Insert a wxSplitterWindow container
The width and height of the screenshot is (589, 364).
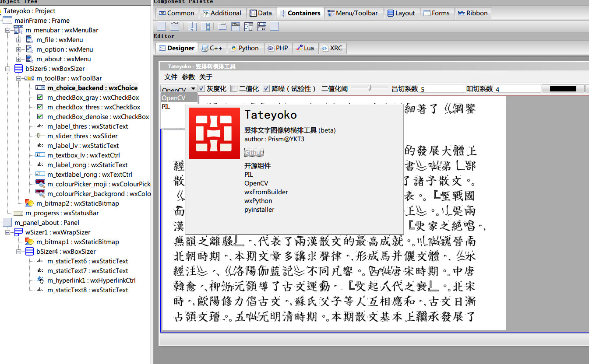coord(193,27)
